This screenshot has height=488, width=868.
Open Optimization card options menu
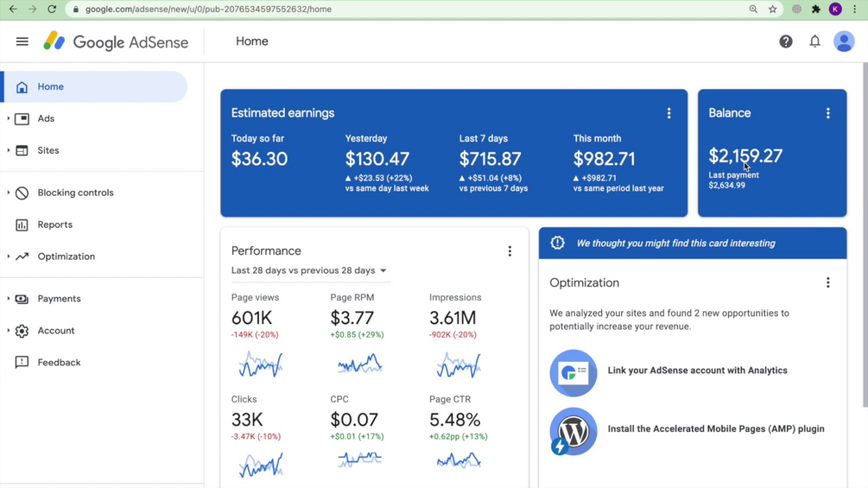[x=827, y=282]
